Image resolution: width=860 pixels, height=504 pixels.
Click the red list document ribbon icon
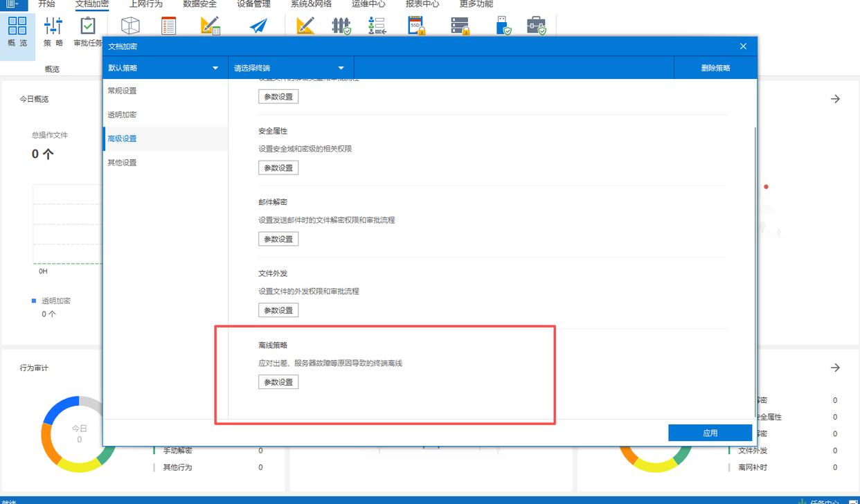click(x=168, y=26)
